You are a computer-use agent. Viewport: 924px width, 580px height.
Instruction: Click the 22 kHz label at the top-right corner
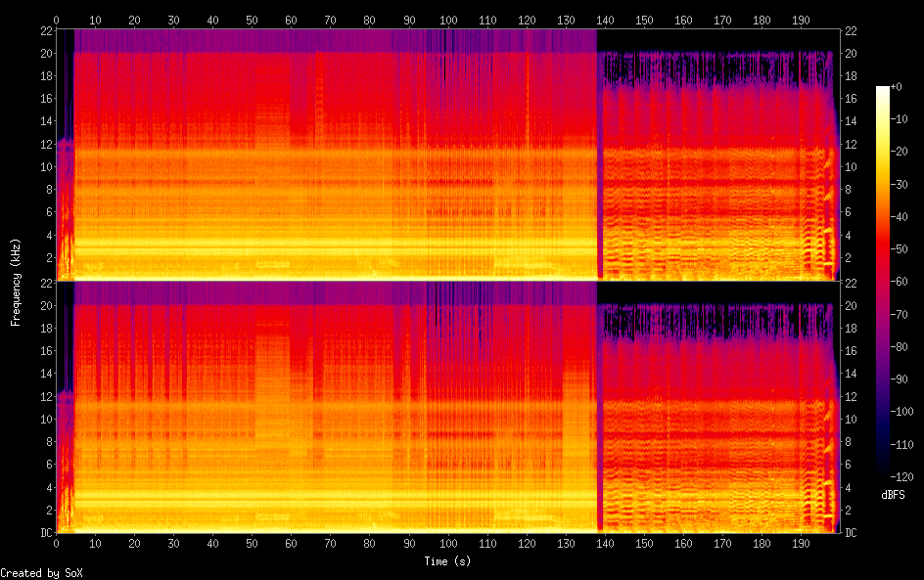point(851,29)
